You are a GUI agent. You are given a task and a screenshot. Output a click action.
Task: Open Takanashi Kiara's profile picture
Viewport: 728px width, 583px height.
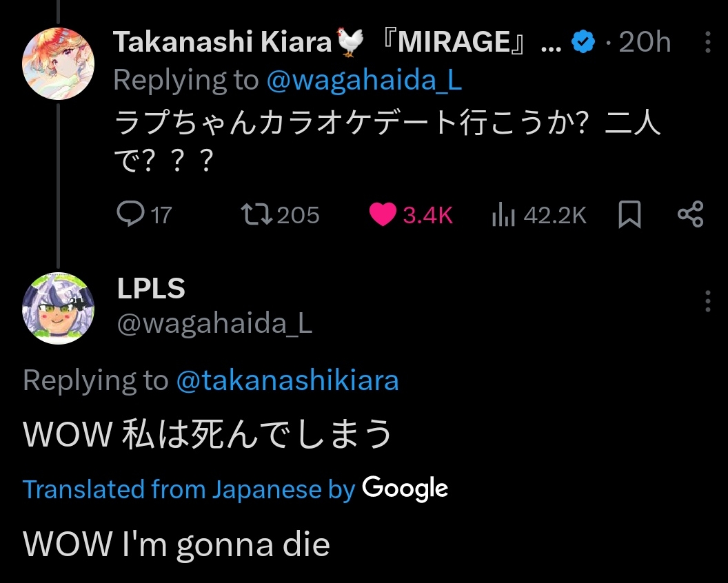pyautogui.click(x=58, y=64)
